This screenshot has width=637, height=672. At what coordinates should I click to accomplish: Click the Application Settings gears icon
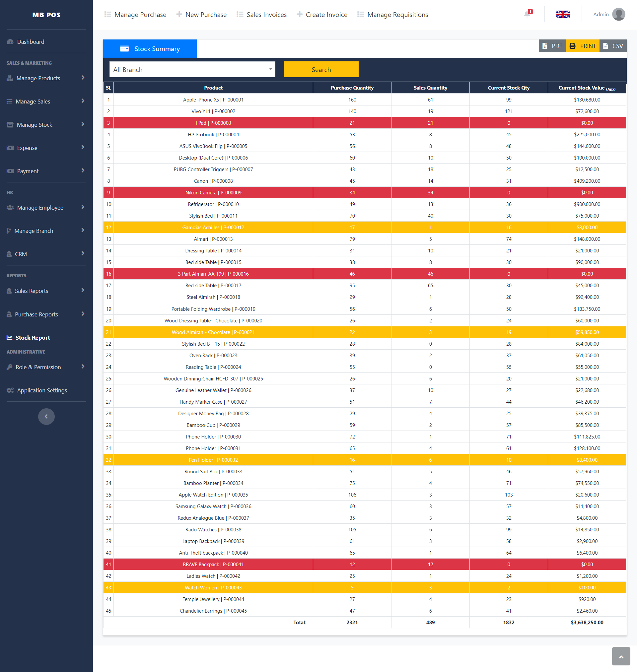pos(10,390)
